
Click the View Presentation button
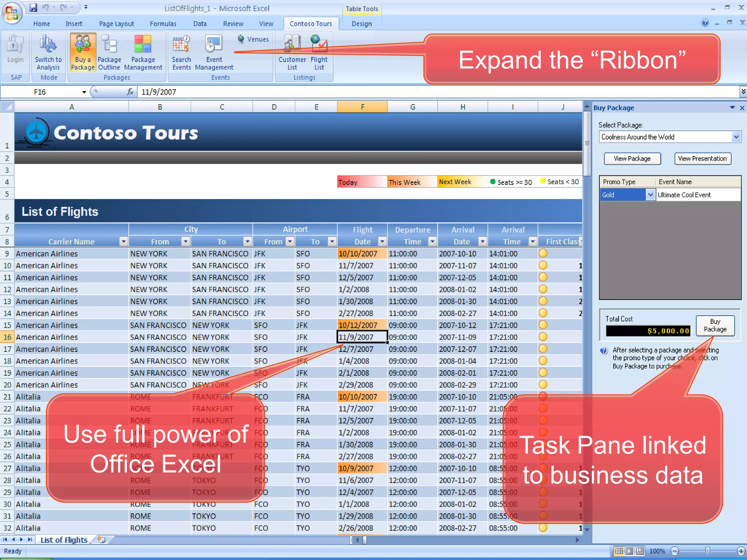pos(702,159)
